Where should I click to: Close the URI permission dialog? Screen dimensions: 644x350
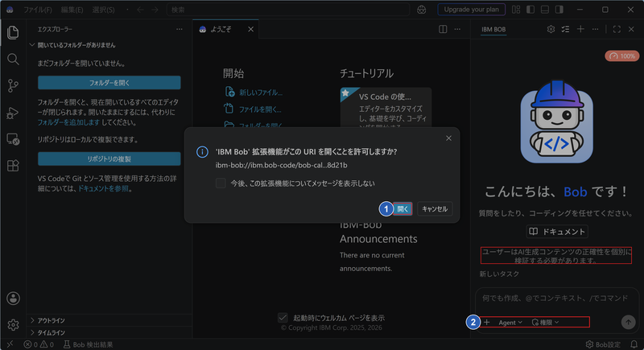pos(448,138)
